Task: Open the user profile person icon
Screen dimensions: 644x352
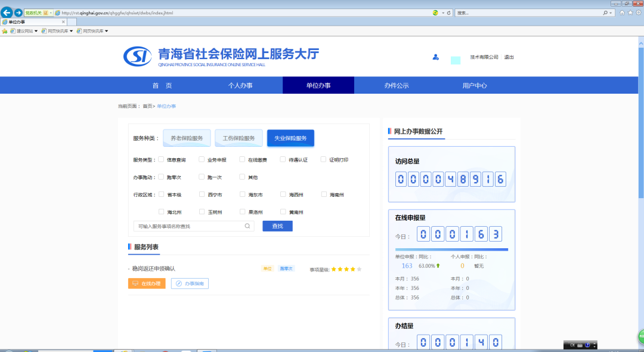Action: [x=435, y=57]
